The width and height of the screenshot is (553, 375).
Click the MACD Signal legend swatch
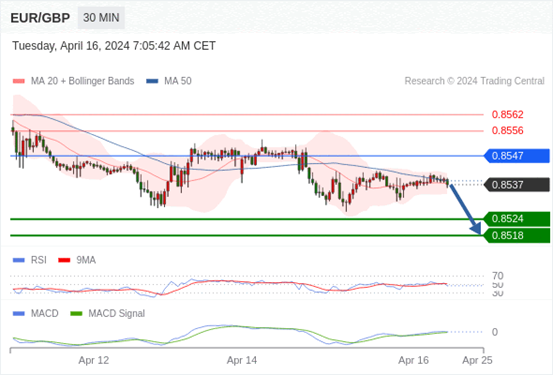coord(76,313)
